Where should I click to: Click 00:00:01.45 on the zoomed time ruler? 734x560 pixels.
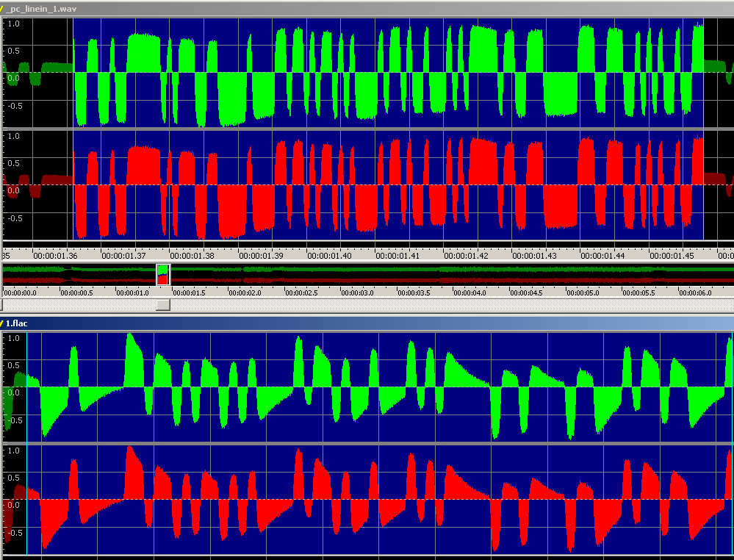(671, 256)
